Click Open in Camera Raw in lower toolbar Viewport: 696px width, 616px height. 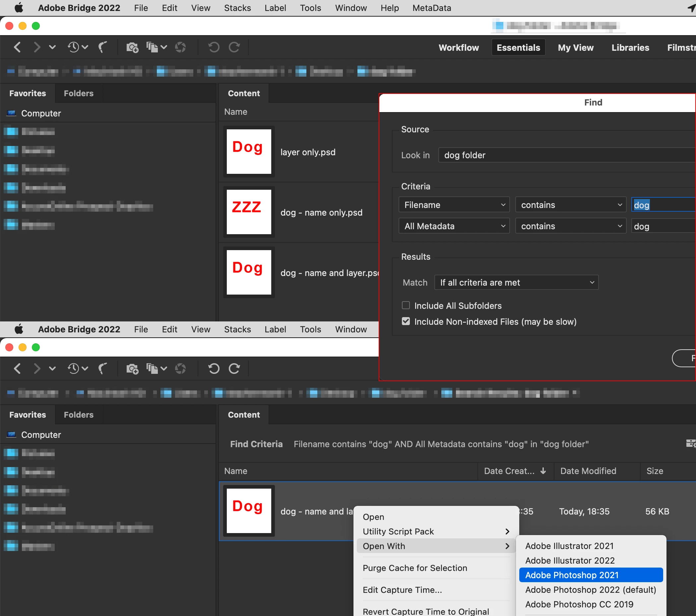pyautogui.click(x=180, y=368)
